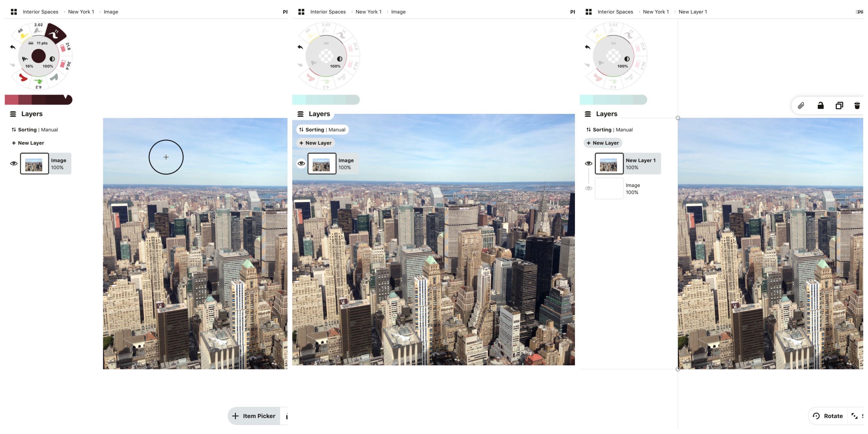Click New York 1 breadcrumb in right screenshot

[656, 12]
